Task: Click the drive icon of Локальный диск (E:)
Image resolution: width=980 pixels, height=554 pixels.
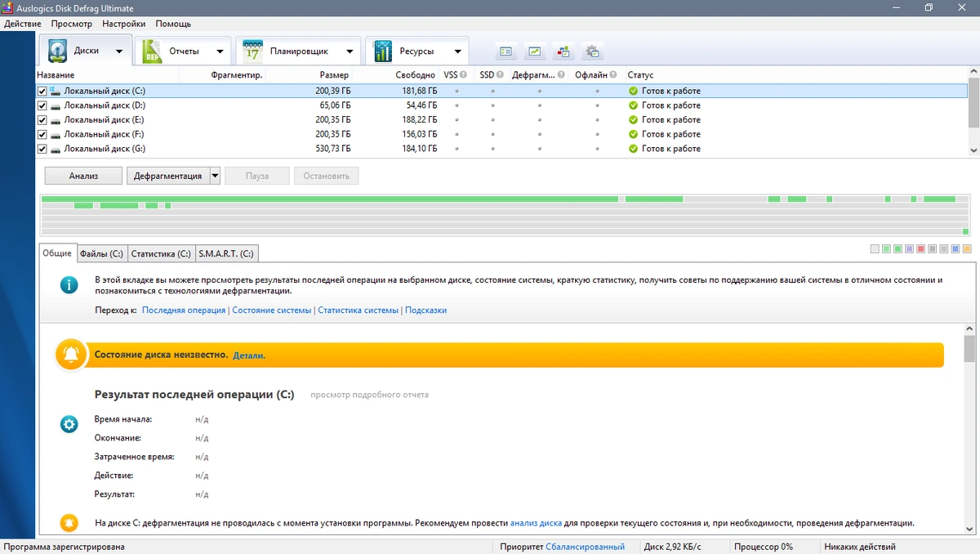Action: pos(55,120)
